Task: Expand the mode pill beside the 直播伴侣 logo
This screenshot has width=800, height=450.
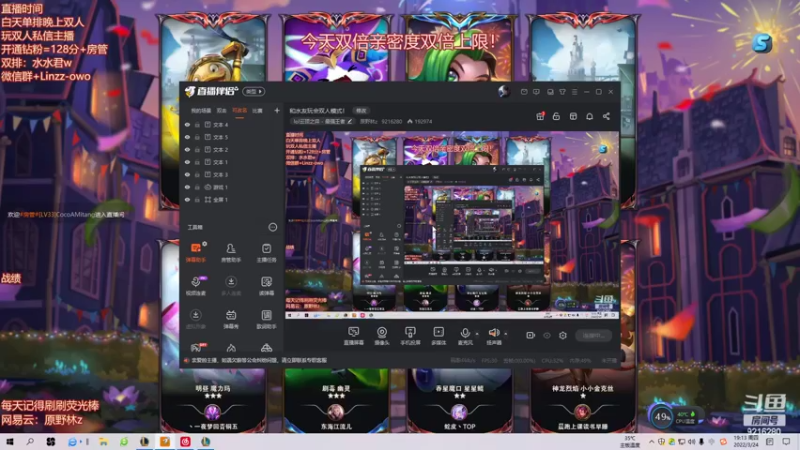Action: pyautogui.click(x=253, y=91)
